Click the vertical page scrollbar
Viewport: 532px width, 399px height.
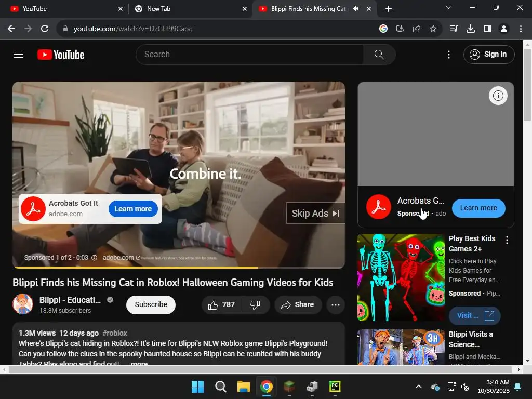pos(527,85)
